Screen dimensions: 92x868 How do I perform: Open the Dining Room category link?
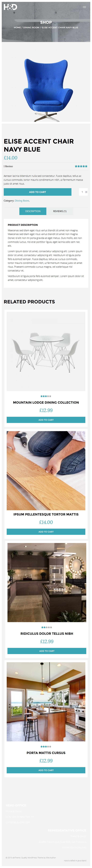click(x=22, y=201)
